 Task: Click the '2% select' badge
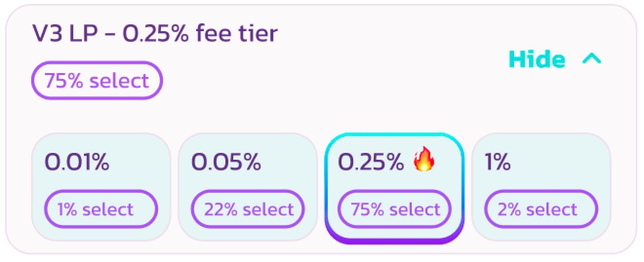pos(541,209)
